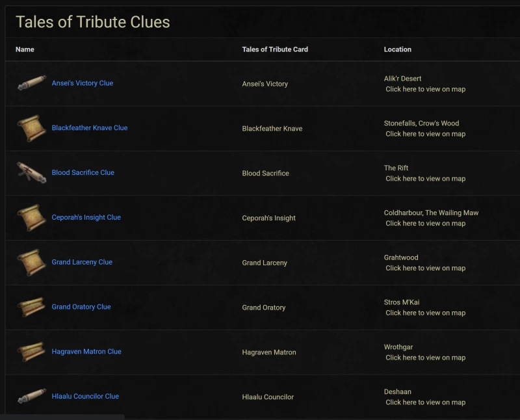Image resolution: width=520 pixels, height=420 pixels.
Task: Click the Ansei's Victory Clue scroll icon
Action: tap(32, 83)
